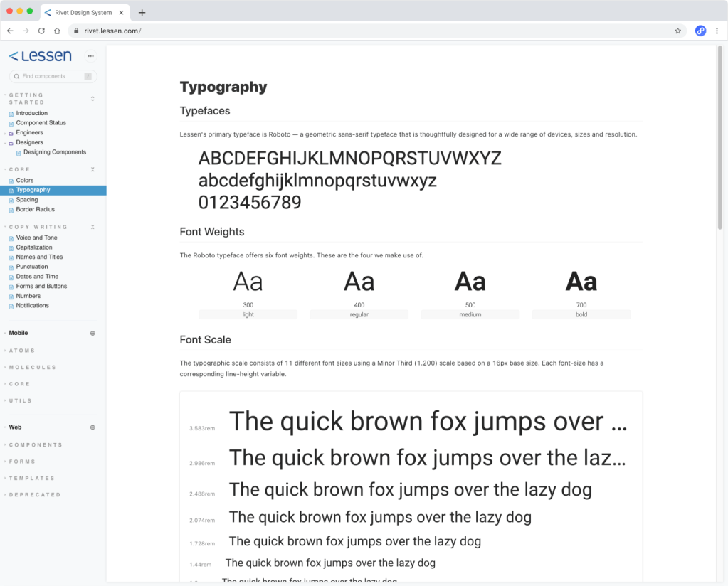Click the Find components search field
728x586 pixels.
tap(50, 76)
